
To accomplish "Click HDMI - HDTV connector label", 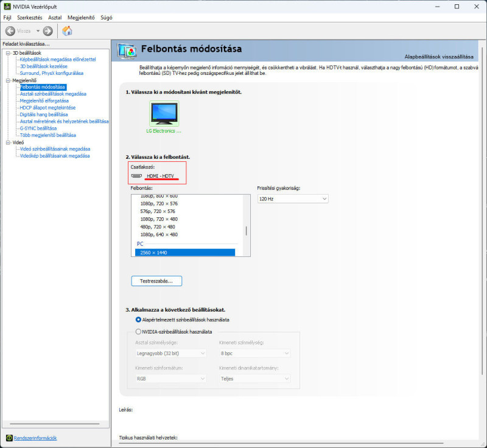I will [160, 176].
